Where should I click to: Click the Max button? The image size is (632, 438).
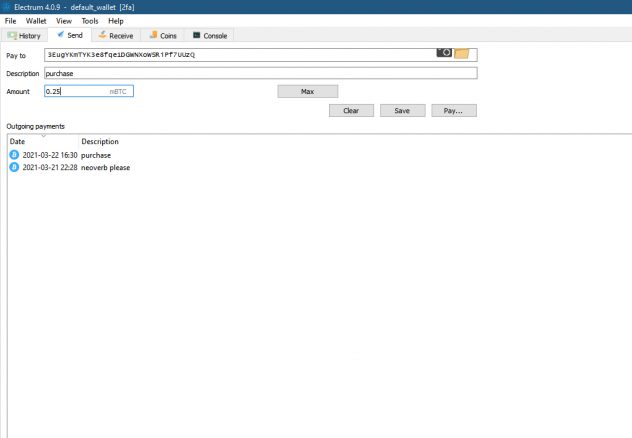pyautogui.click(x=308, y=91)
